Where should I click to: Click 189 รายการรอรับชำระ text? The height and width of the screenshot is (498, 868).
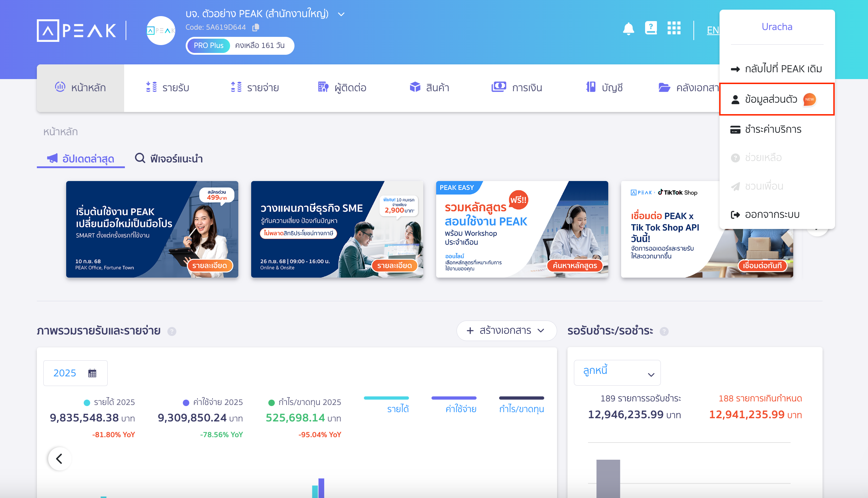click(640, 399)
